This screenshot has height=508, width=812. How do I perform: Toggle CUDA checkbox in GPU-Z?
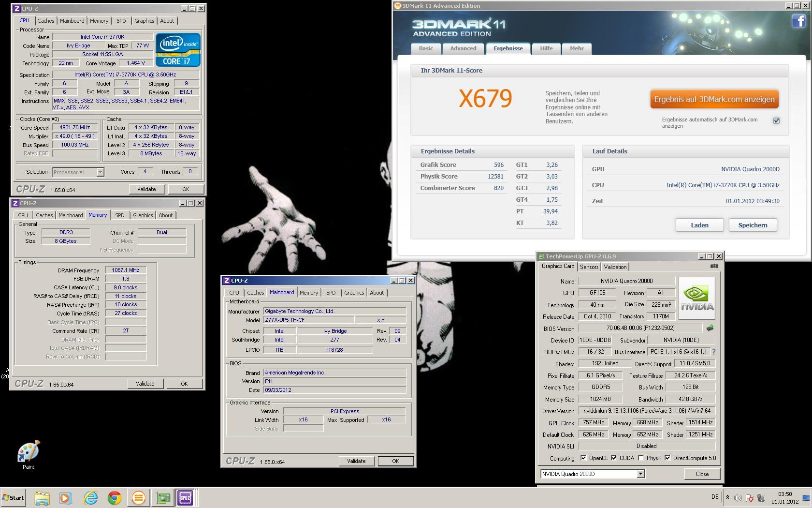tap(614, 458)
